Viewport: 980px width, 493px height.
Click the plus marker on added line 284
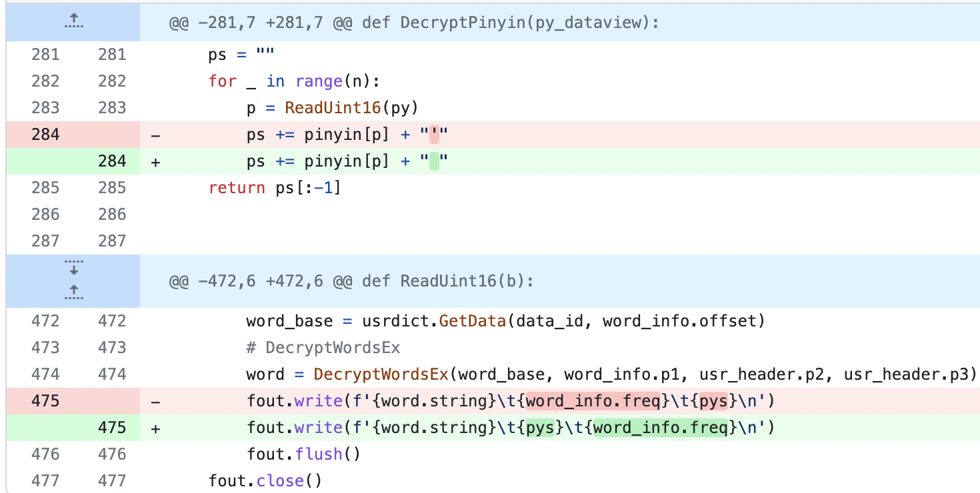[x=155, y=162]
